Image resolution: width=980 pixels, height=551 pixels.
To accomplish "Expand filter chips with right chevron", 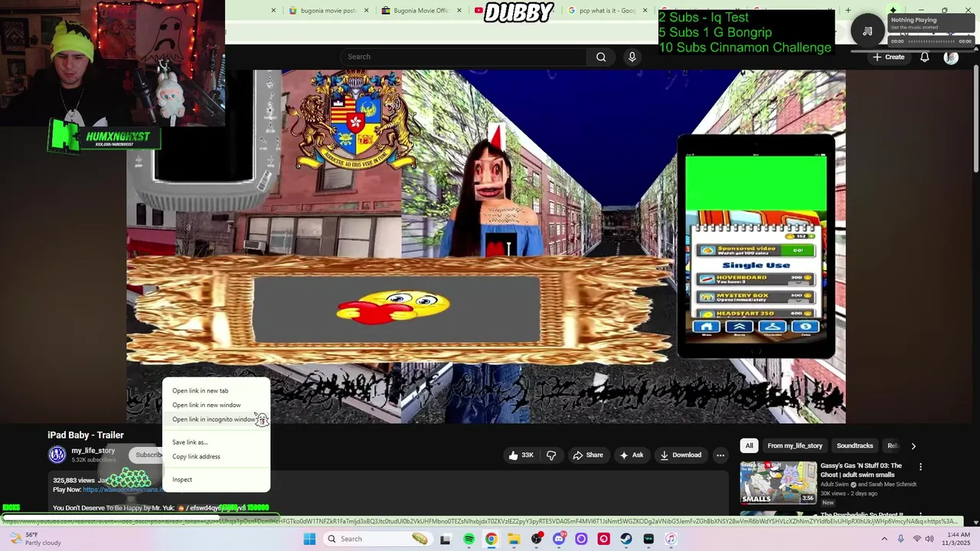I will pyautogui.click(x=913, y=446).
